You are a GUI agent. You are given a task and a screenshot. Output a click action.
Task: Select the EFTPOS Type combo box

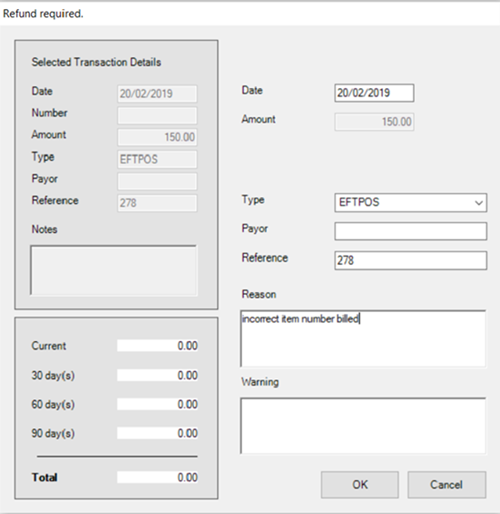411,202
